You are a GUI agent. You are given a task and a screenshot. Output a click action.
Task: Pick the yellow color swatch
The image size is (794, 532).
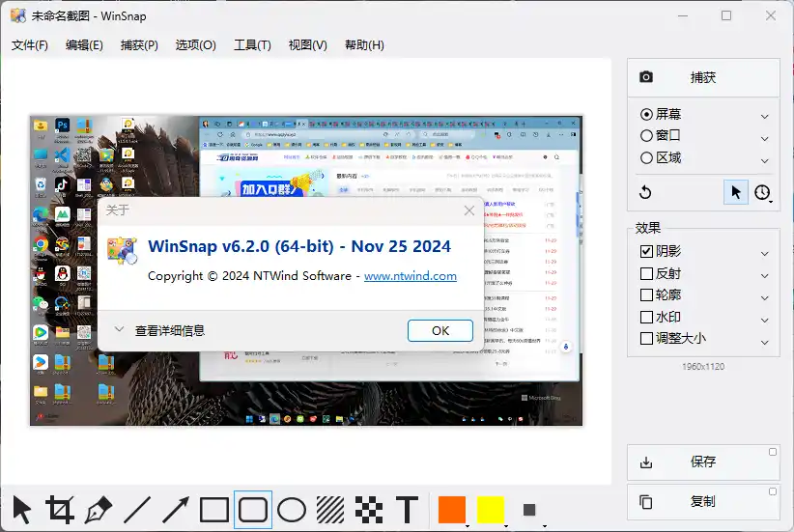(x=491, y=510)
